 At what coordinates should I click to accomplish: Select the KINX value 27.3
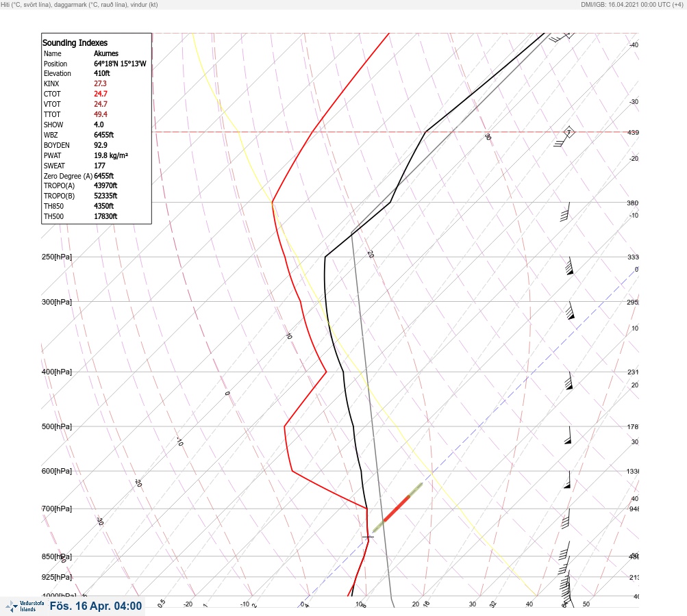click(x=100, y=84)
